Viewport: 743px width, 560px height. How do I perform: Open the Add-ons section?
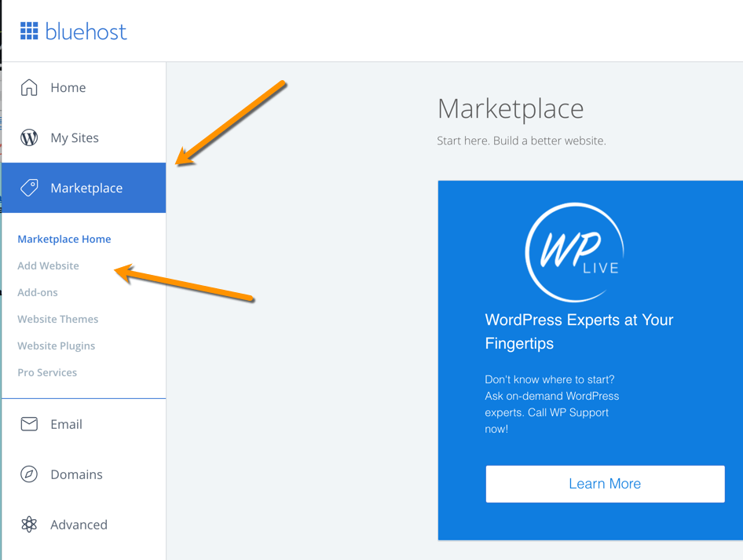[38, 292]
